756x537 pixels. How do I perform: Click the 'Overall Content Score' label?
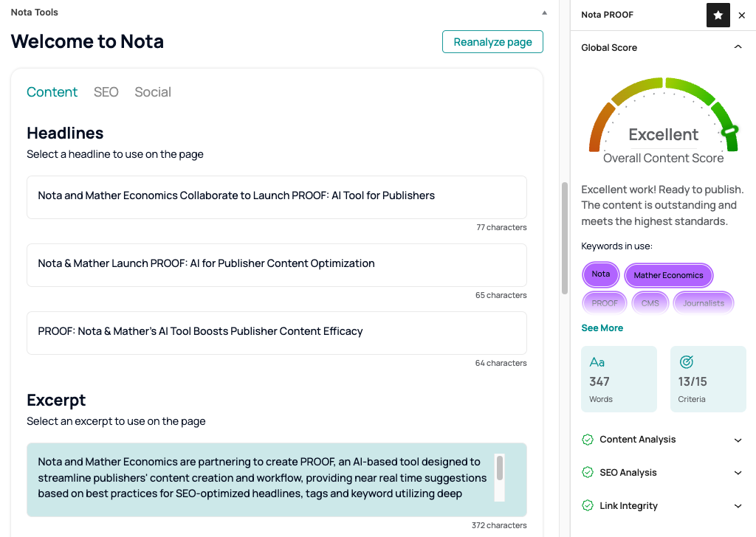pos(664,158)
